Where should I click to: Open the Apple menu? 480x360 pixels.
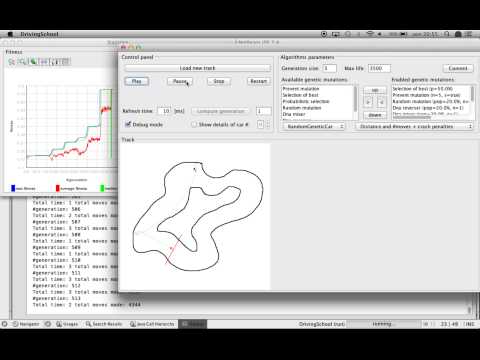pyautogui.click(x=10, y=34)
